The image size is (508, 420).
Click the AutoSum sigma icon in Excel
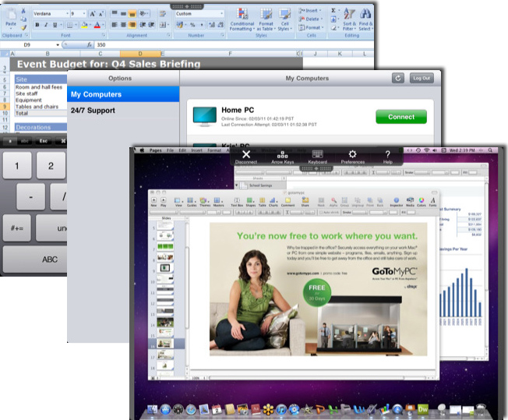coord(333,11)
